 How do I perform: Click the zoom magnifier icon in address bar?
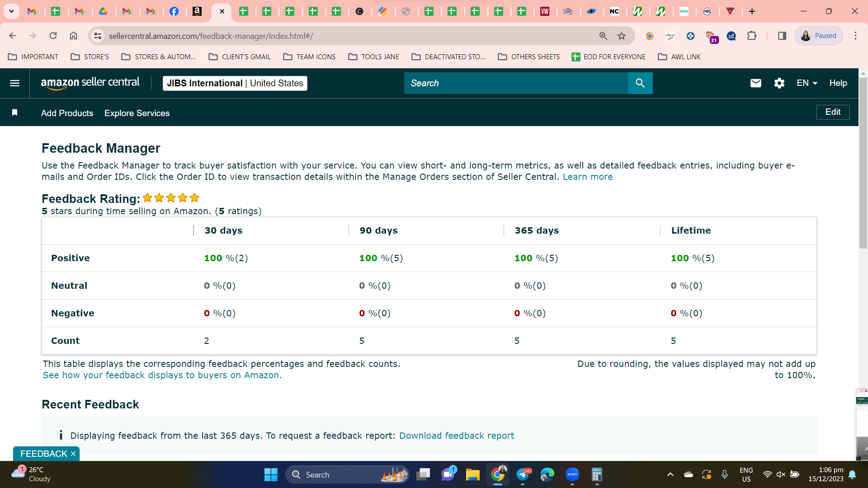coord(603,36)
